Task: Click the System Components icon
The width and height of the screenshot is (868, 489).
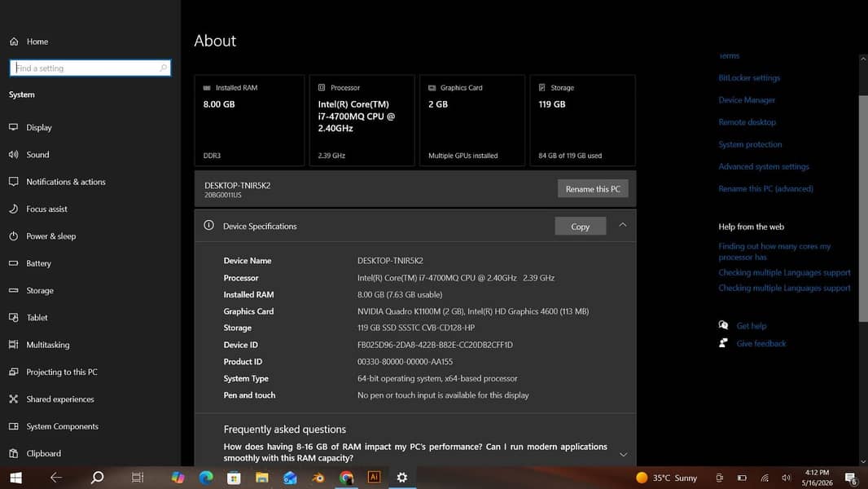Action: [x=14, y=426]
